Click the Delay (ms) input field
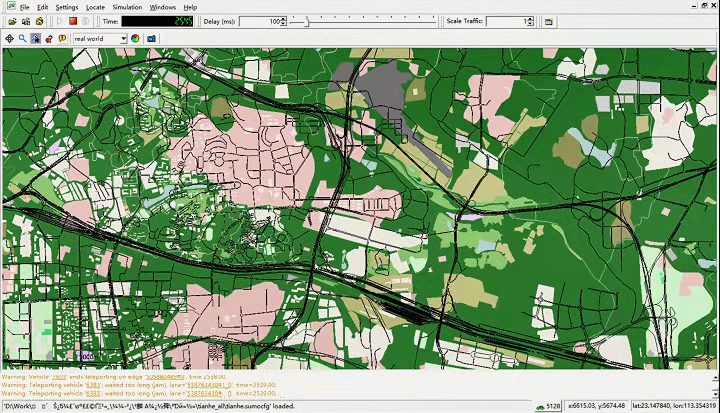The height and width of the screenshot is (413, 720). [x=260, y=22]
